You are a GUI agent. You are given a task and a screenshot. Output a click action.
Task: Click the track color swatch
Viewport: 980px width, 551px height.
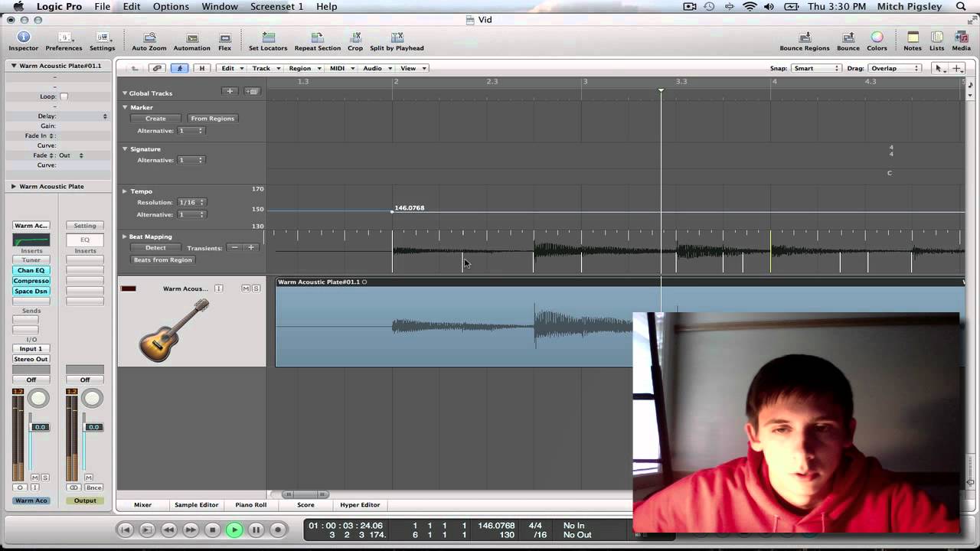(x=129, y=289)
